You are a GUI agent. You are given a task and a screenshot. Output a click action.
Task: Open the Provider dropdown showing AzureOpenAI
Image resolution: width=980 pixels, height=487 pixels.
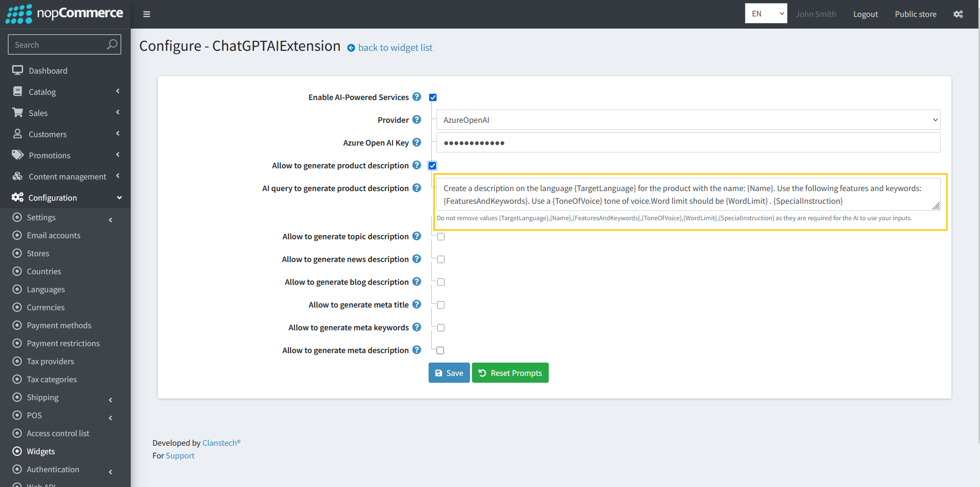tap(688, 120)
